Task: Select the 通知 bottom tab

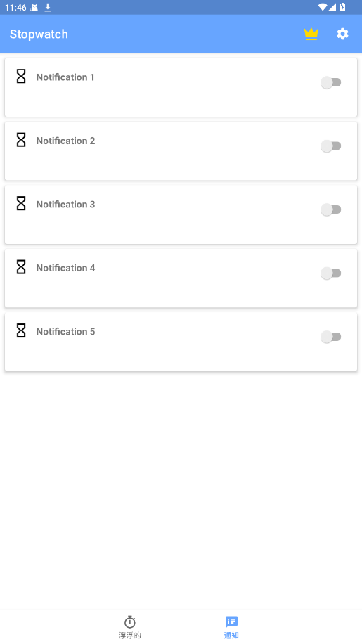Action: 231,627
